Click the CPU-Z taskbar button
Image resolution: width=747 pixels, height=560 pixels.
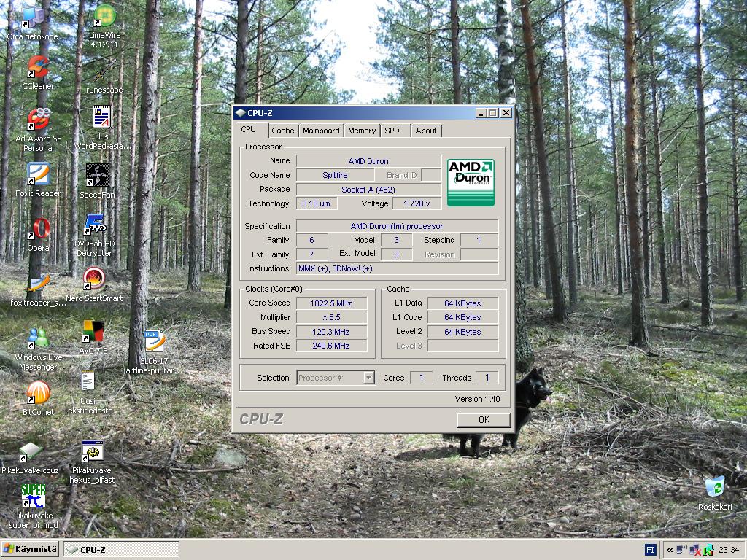[122, 550]
